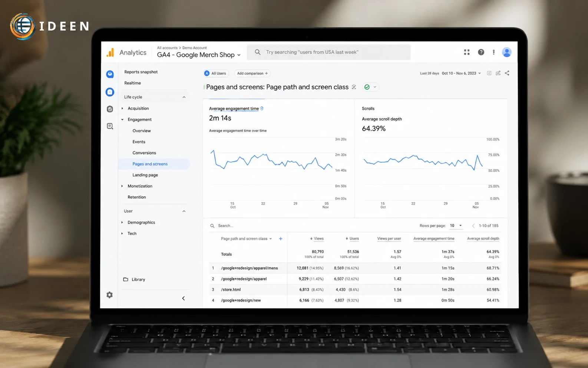Click the magnifier icon in top search bar
This screenshot has width=588, height=368.
tap(258, 52)
